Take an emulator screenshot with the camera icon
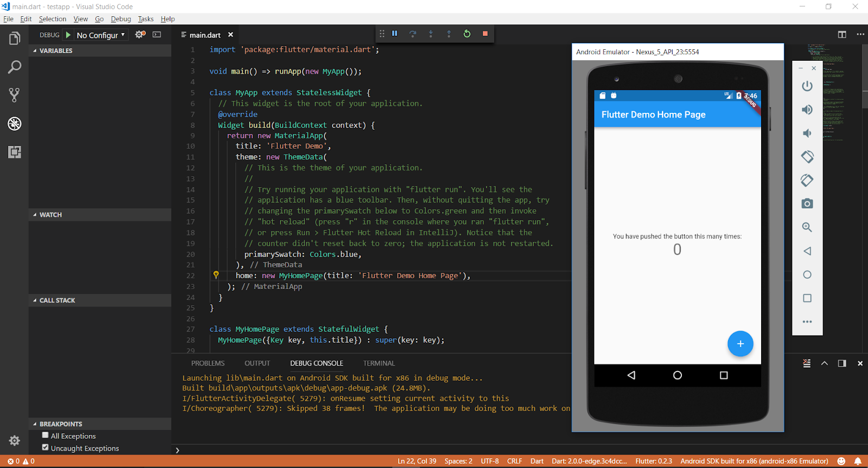The height and width of the screenshot is (468, 868). (807, 203)
